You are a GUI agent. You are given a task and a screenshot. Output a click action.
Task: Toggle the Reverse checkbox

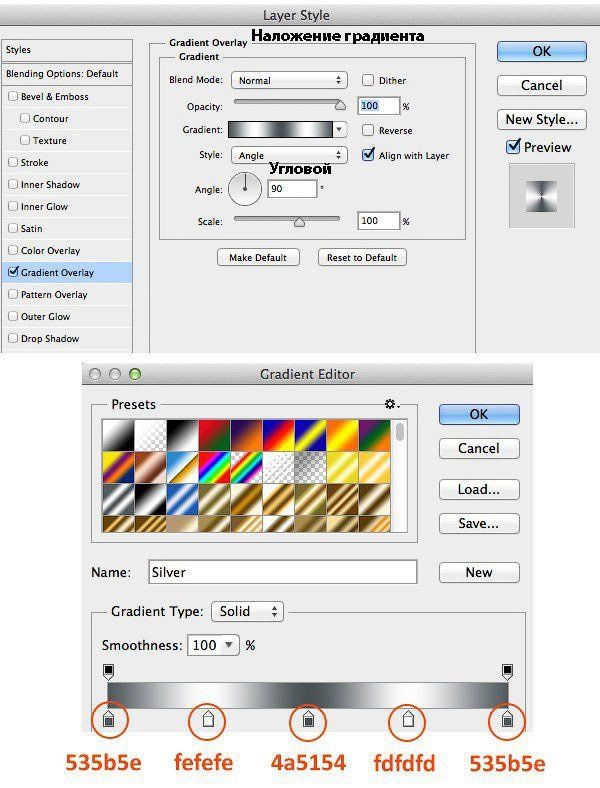pyautogui.click(x=368, y=130)
